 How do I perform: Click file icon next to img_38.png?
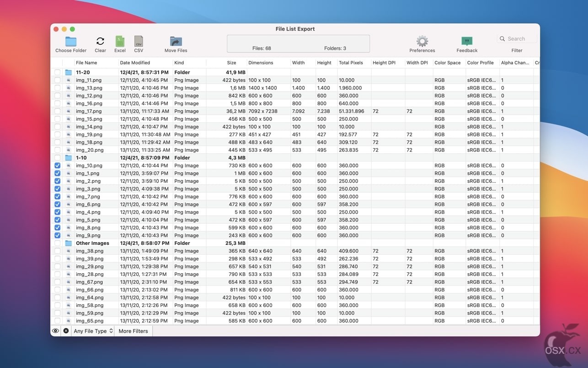click(x=69, y=251)
